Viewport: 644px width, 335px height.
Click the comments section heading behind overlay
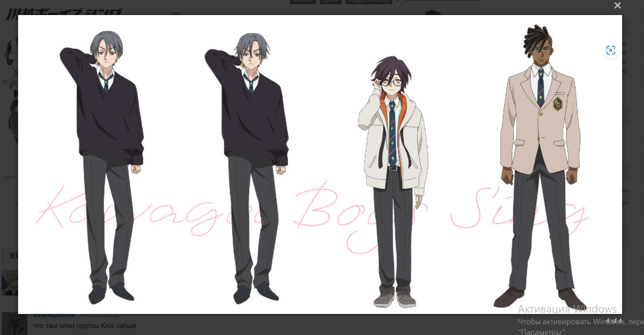[13, 256]
